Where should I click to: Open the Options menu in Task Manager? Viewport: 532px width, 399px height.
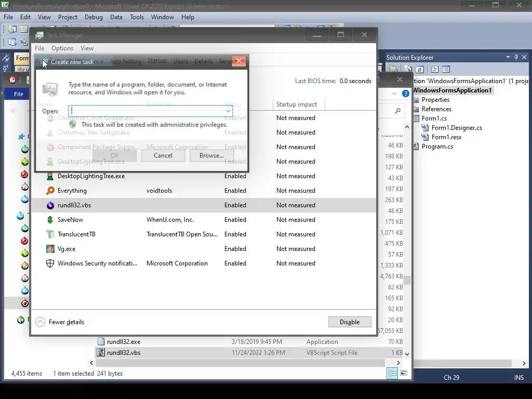tap(62, 48)
